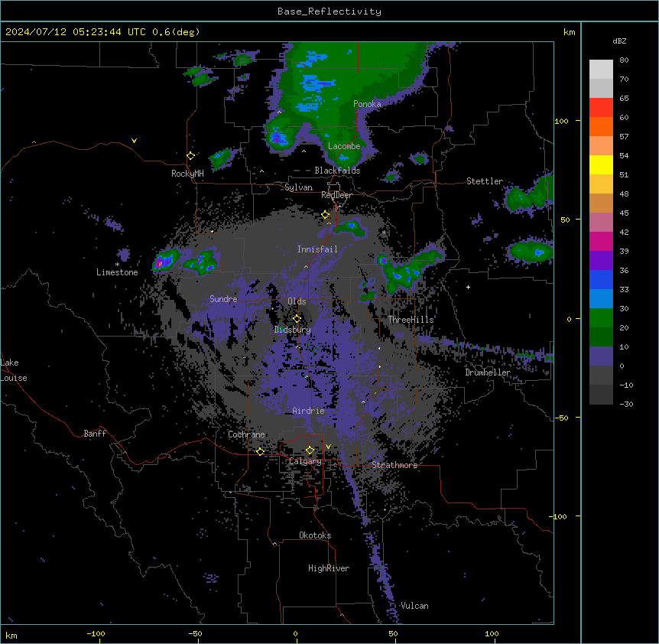Screen dimensions: 659x644
Task: Click the Banff town label
Action: click(x=95, y=434)
